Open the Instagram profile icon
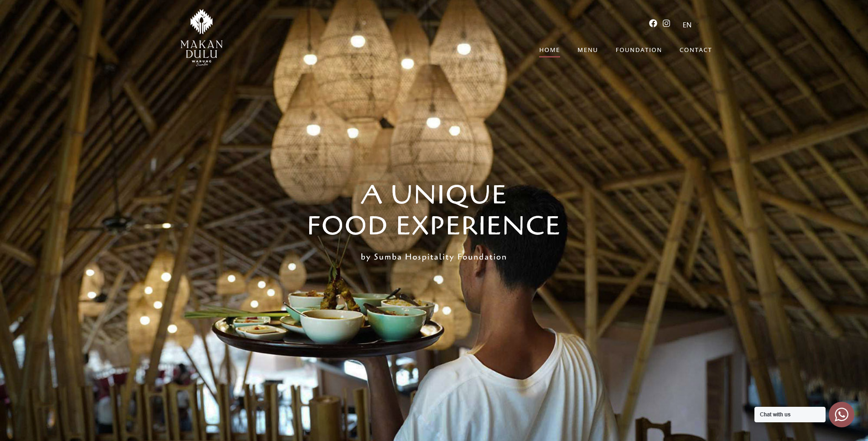This screenshot has height=441, width=868. (x=666, y=23)
